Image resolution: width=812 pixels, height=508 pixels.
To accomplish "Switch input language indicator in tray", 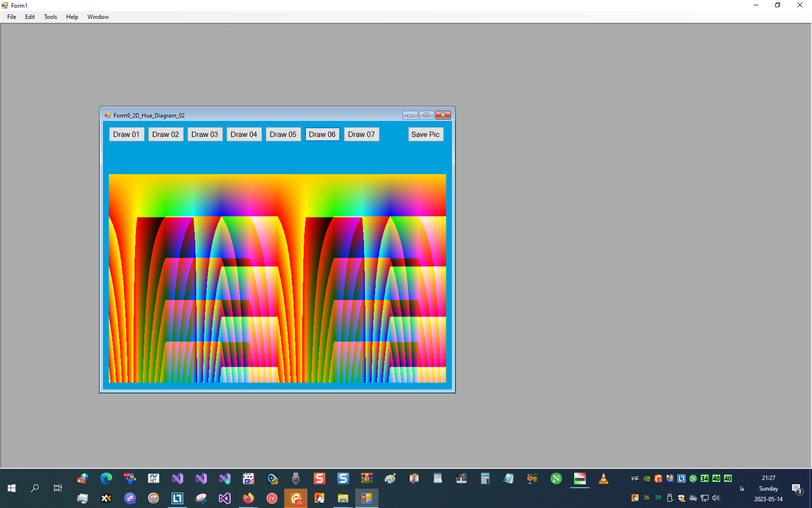I will 742,488.
